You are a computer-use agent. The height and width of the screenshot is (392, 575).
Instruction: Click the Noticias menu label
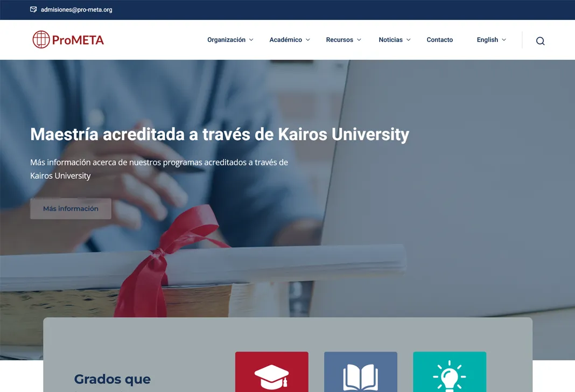point(390,40)
